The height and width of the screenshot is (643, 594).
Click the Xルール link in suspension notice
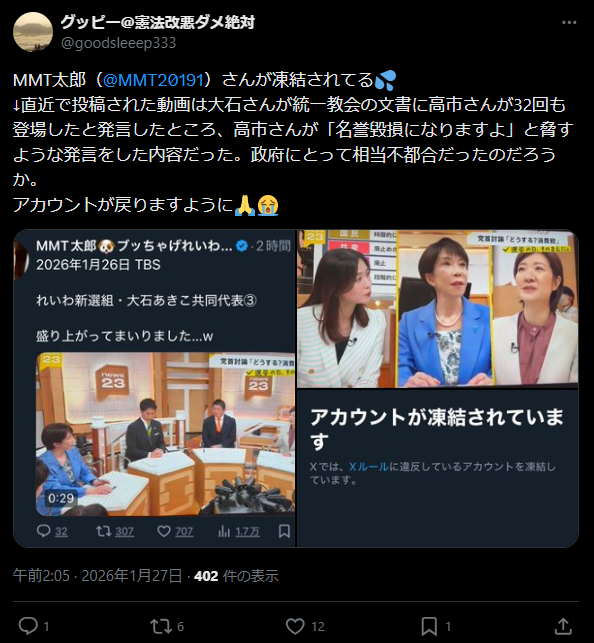pos(368,467)
